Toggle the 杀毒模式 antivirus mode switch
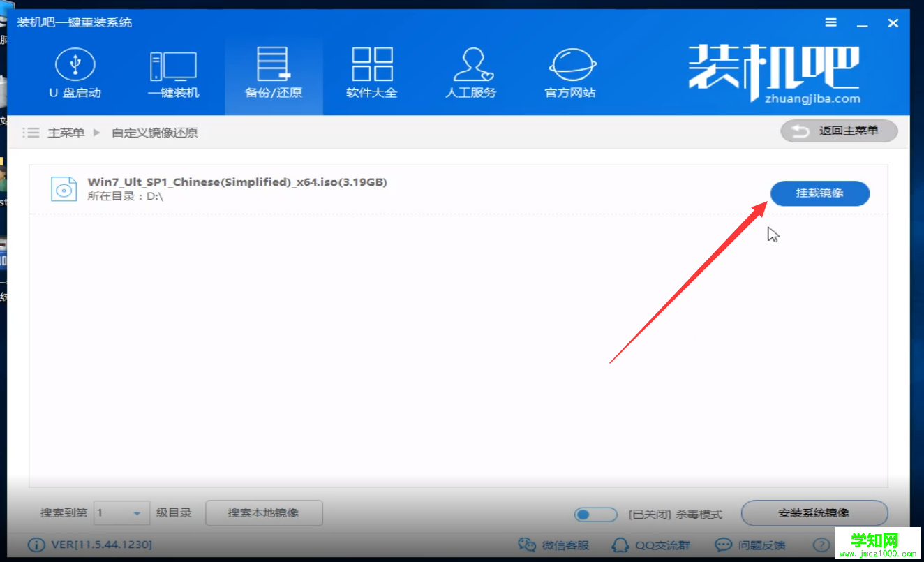The width and height of the screenshot is (924, 562). (x=595, y=515)
